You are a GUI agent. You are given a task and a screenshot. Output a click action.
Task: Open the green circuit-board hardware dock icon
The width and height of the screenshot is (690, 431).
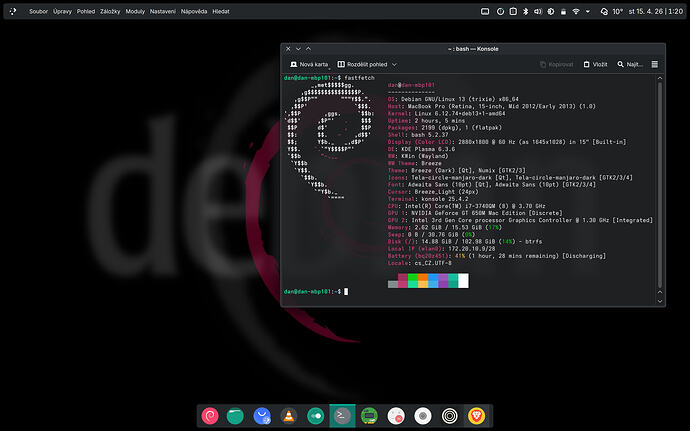369,416
